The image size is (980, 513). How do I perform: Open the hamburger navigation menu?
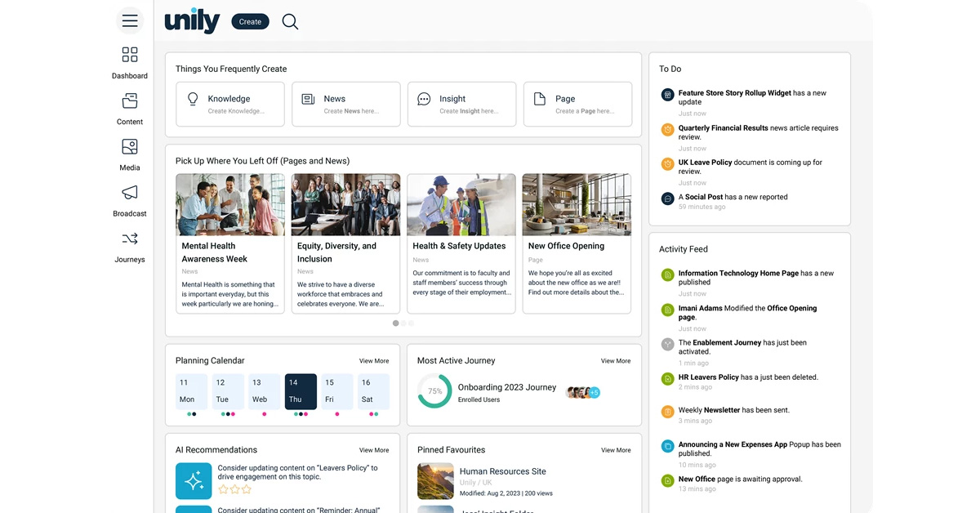[x=130, y=21]
